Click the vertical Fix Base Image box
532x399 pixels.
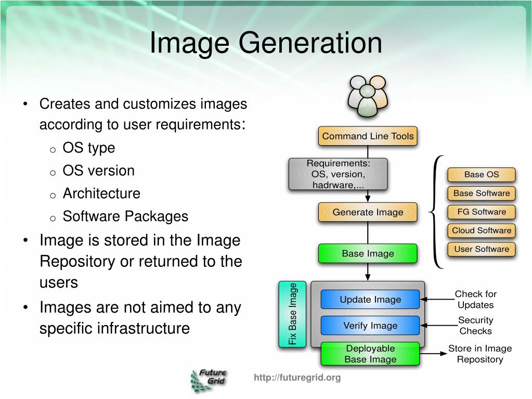(x=292, y=314)
